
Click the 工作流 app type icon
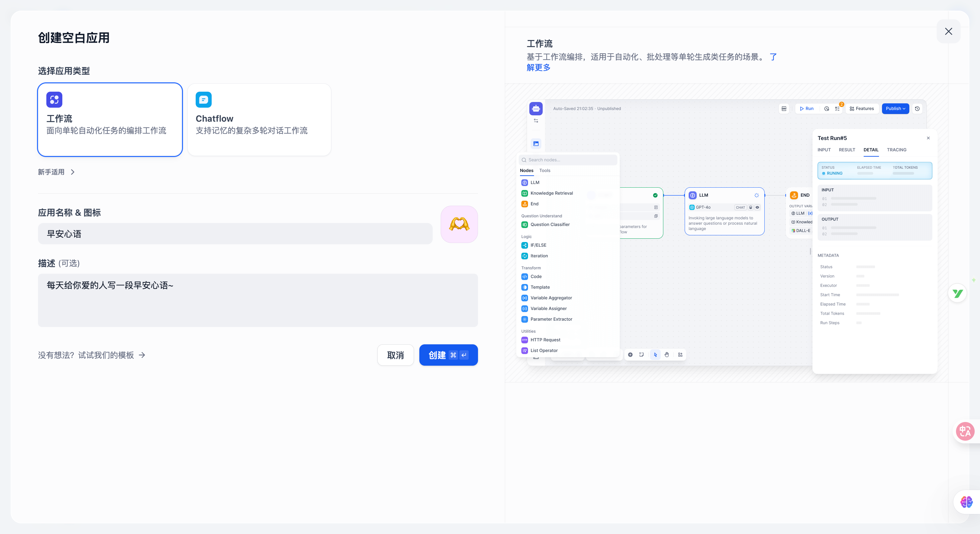[x=54, y=100]
